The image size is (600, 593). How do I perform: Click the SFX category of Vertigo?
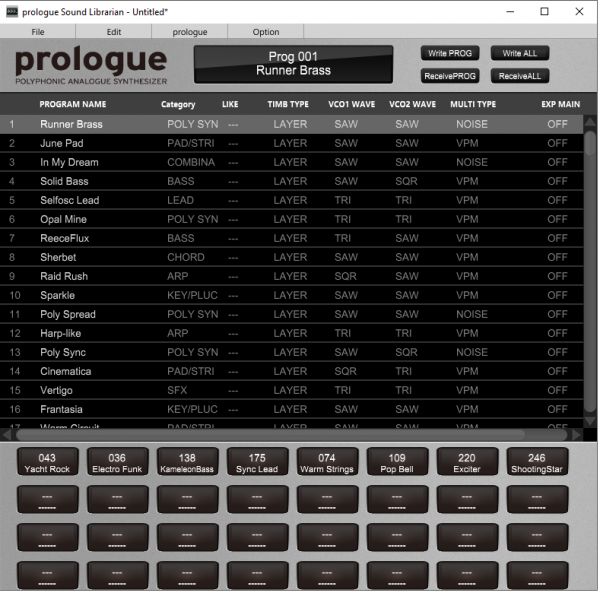(177, 390)
